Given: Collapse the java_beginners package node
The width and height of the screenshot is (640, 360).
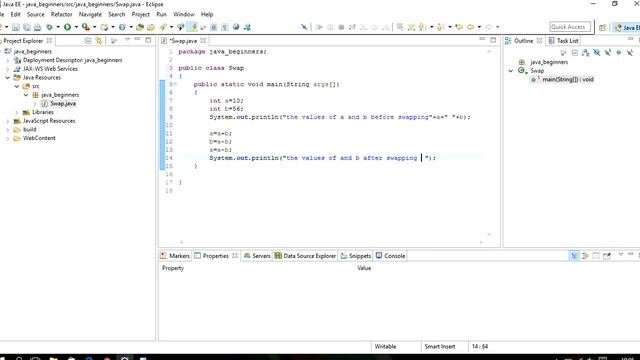Looking at the screenshot, I should click(x=26, y=95).
